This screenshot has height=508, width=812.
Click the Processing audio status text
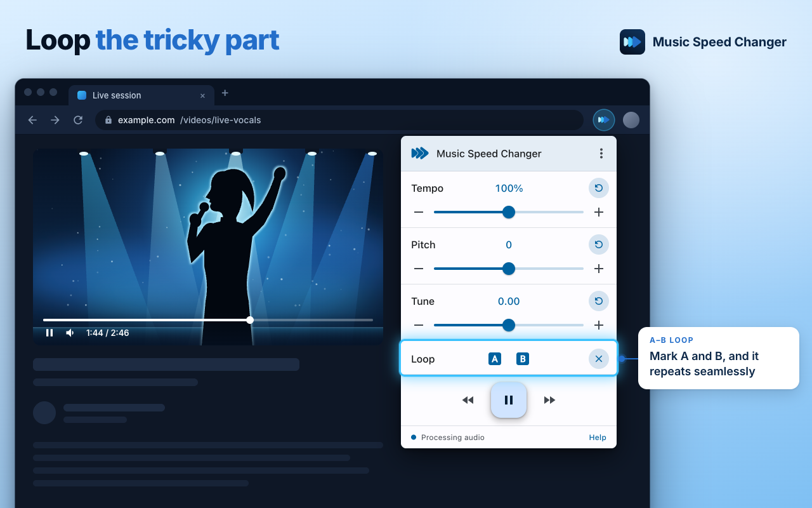(x=453, y=438)
